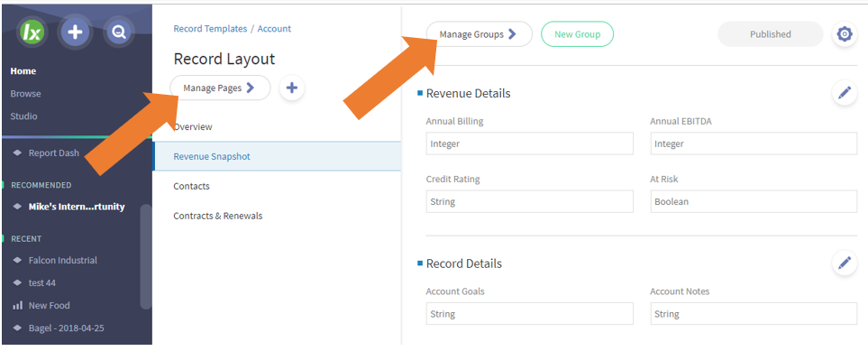Click the green lx logo icon
The image size is (868, 351).
(32, 32)
